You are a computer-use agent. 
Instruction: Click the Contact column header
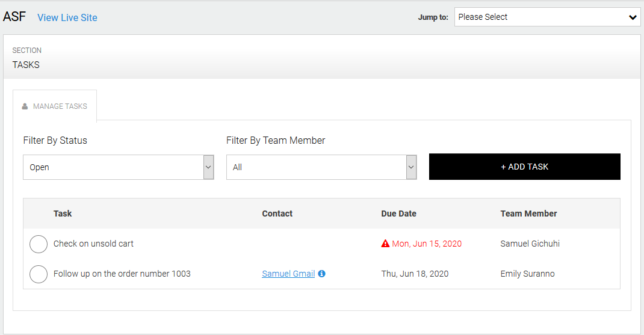click(x=277, y=214)
